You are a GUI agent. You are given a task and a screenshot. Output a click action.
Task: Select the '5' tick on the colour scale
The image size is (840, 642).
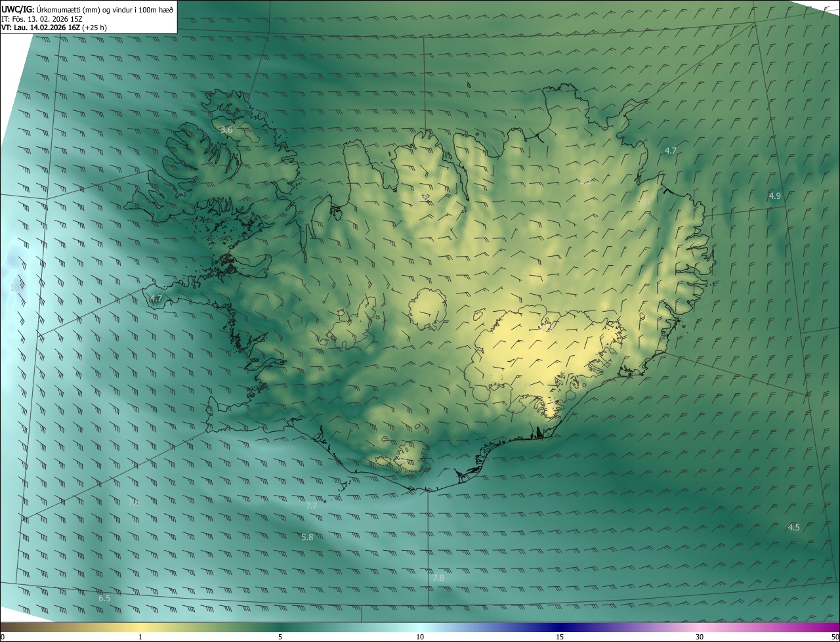pos(280,637)
